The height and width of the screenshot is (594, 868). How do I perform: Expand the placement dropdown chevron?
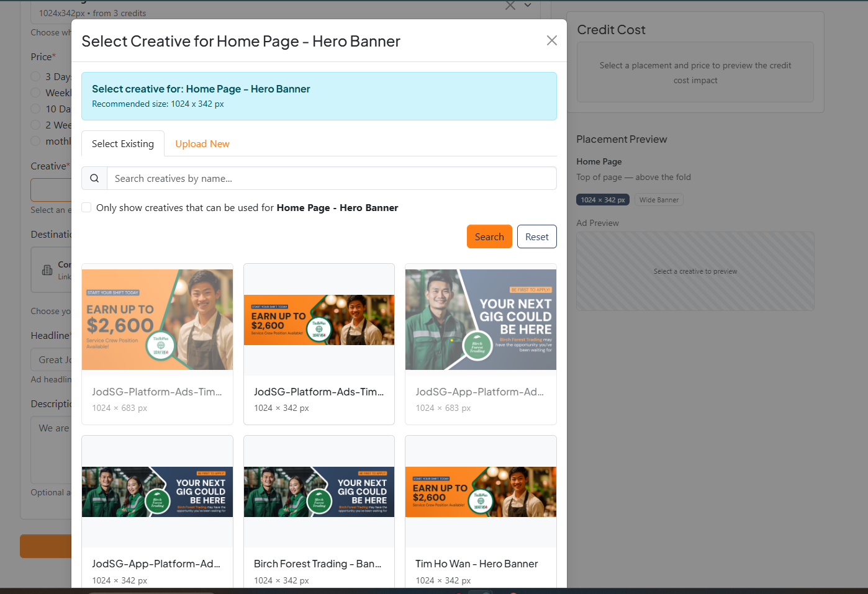coord(528,5)
